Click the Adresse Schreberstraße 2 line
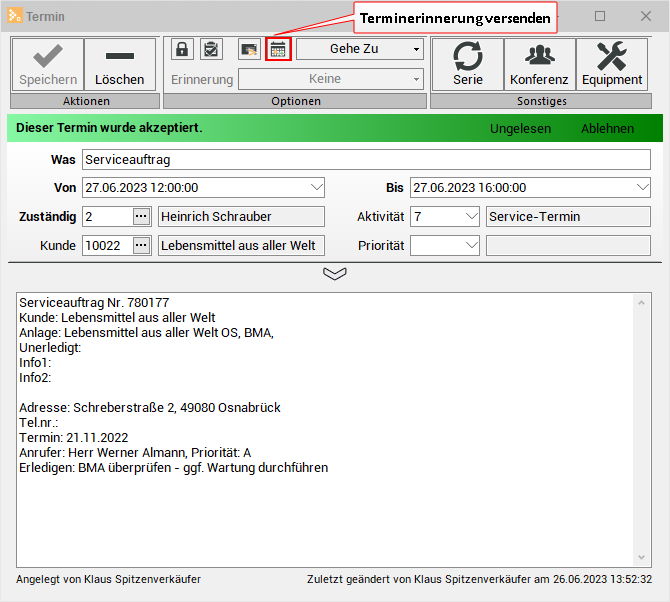Screen dimensions: 670x602 point(150,408)
